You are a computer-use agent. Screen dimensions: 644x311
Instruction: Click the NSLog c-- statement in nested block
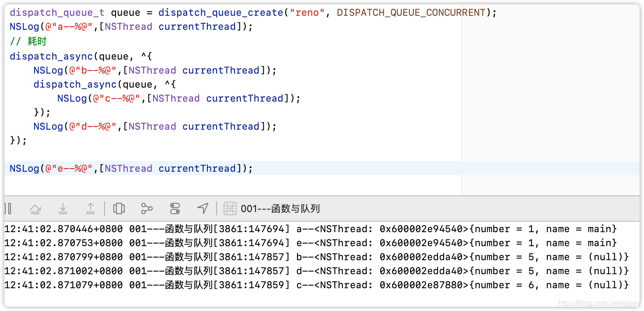coord(178,99)
